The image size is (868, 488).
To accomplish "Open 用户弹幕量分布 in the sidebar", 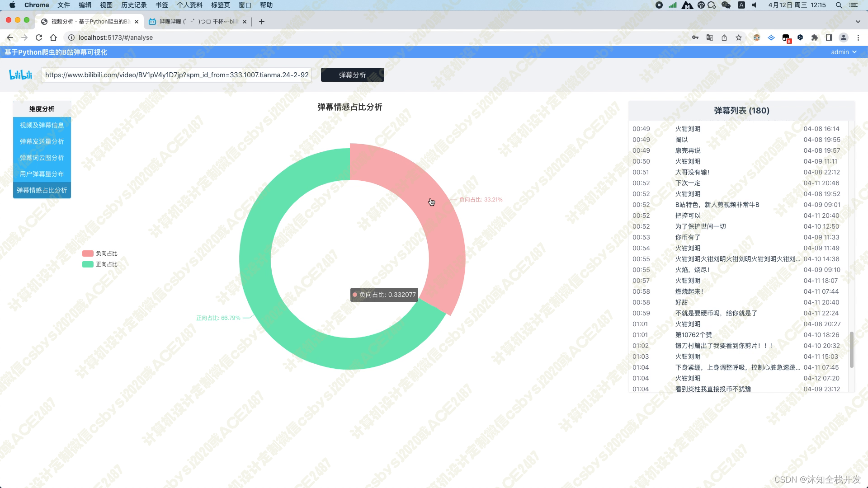I will (x=42, y=174).
